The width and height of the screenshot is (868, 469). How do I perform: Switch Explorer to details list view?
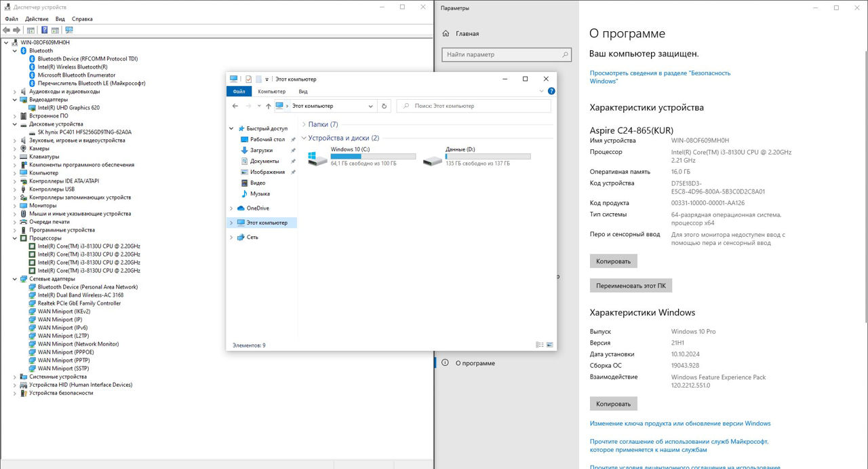[x=540, y=345]
